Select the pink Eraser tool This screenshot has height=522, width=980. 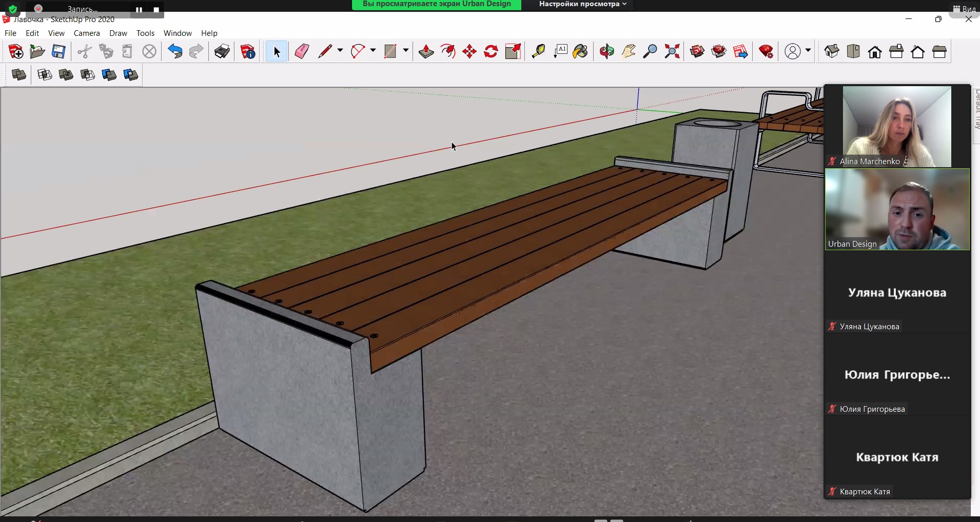click(302, 51)
